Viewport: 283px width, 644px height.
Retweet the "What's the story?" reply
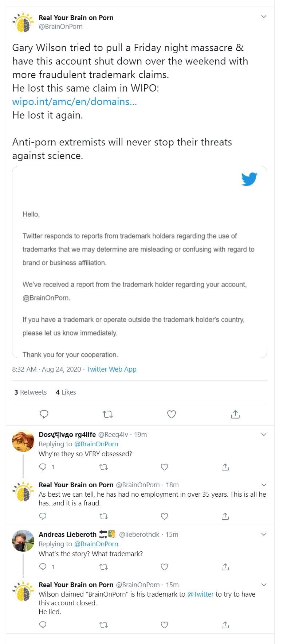104,567
